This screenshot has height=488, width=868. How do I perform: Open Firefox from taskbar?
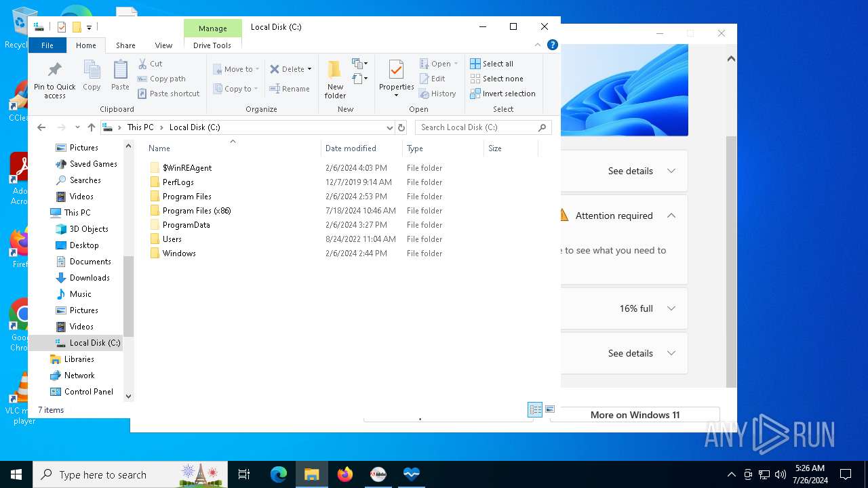point(345,474)
